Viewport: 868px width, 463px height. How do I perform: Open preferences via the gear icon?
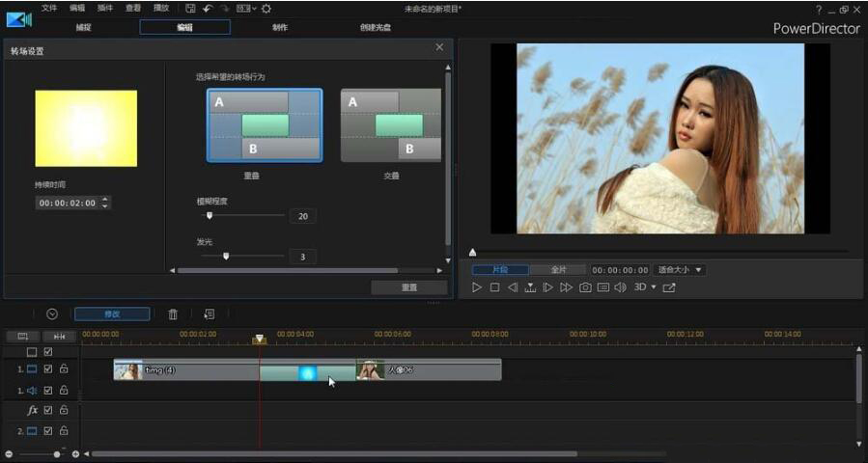point(266,8)
